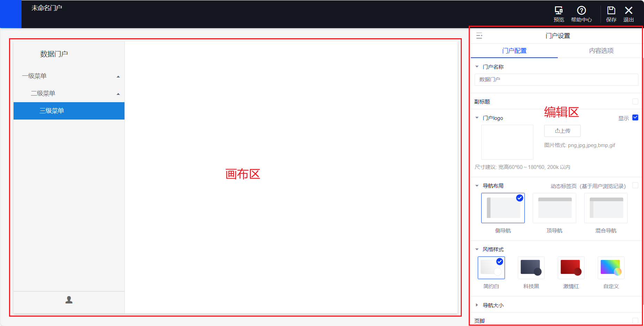
Task: Collapse the first-level menu (一级菜单)
Action: pos(118,76)
